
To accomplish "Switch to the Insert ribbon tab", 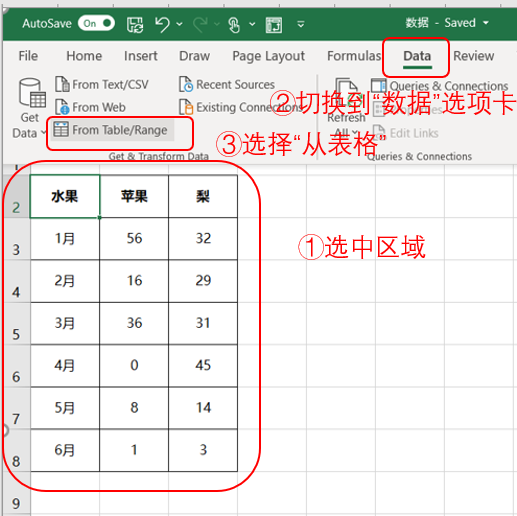I will pyautogui.click(x=141, y=56).
